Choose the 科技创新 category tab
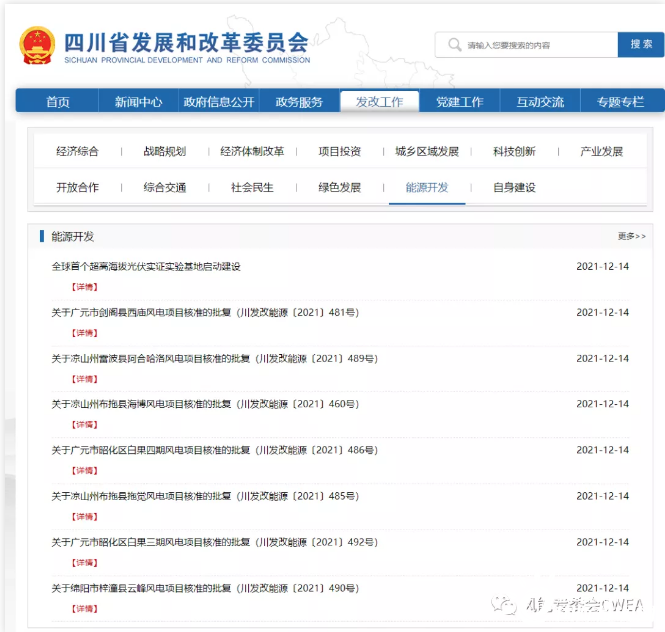Viewport: 665px width, 632px height. coord(514,151)
